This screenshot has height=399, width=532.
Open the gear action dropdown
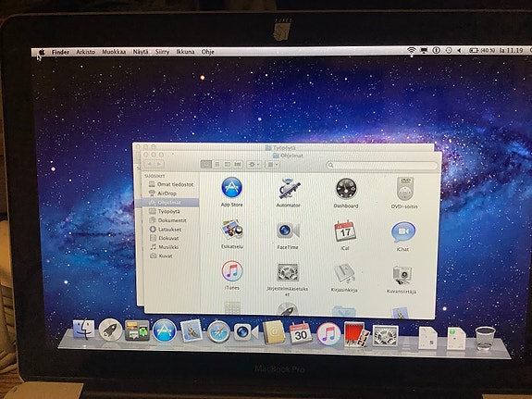[x=254, y=165]
